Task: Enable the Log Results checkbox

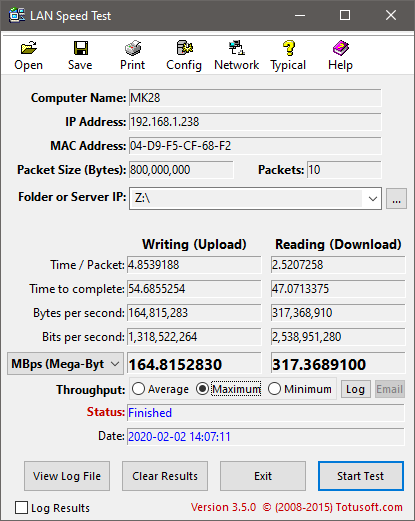Action: coord(21,508)
